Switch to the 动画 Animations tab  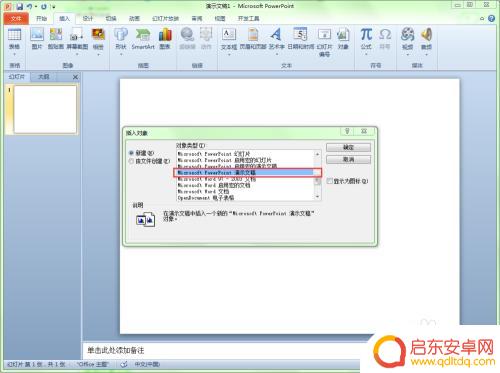[134, 18]
